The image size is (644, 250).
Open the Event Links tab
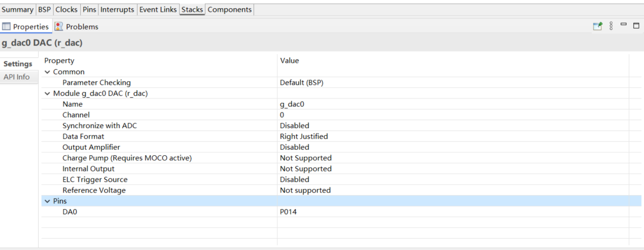(158, 9)
